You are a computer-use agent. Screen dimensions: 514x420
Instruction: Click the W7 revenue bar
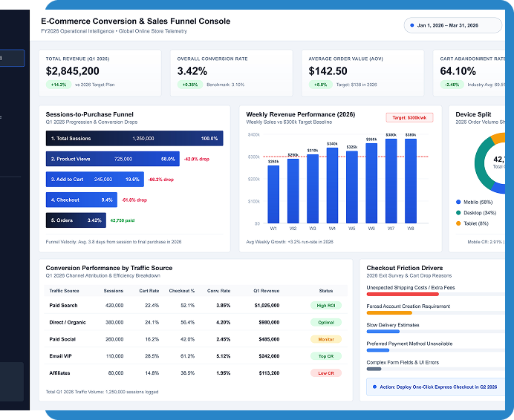point(391,181)
